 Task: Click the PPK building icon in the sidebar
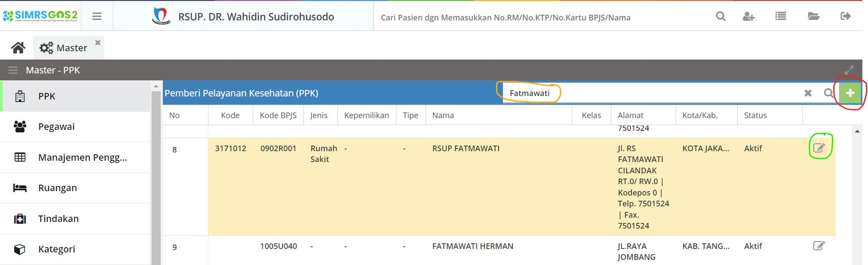pyautogui.click(x=20, y=96)
